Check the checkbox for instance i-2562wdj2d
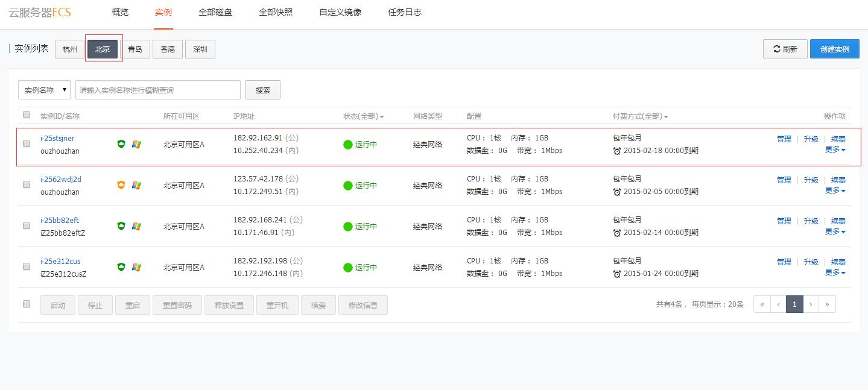The image size is (868, 390). click(26, 185)
